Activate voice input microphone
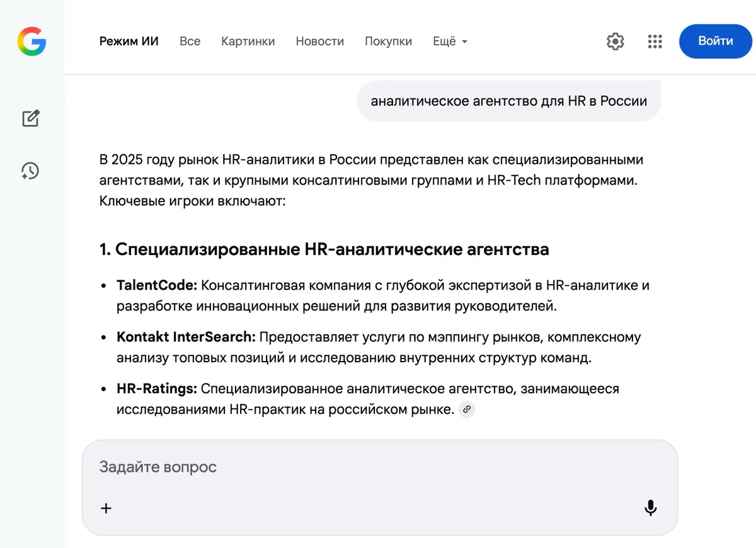The width and height of the screenshot is (756, 548). tap(650, 508)
